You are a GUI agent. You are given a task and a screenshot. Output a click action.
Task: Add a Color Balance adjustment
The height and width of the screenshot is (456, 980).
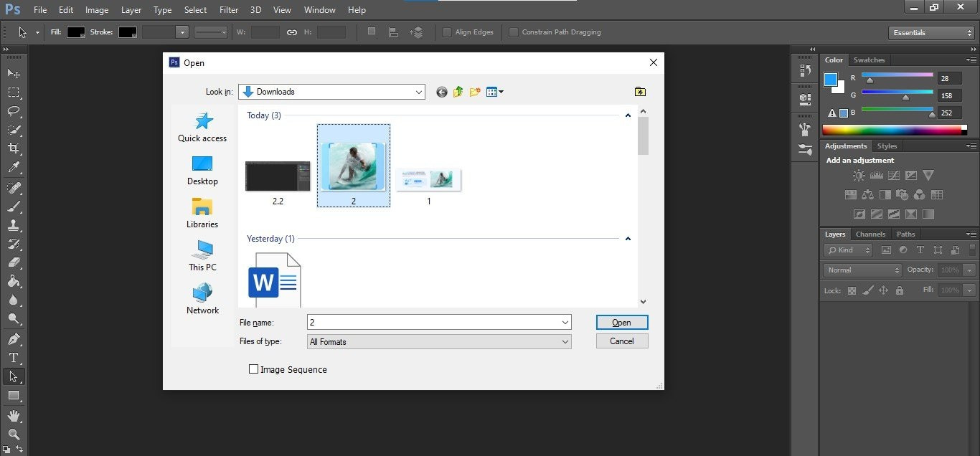[867, 194]
